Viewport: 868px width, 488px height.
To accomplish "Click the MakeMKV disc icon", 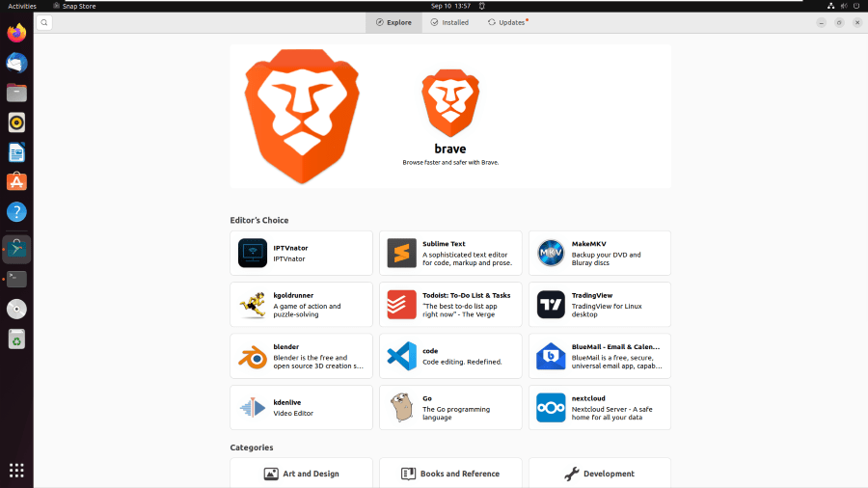I will click(x=551, y=253).
